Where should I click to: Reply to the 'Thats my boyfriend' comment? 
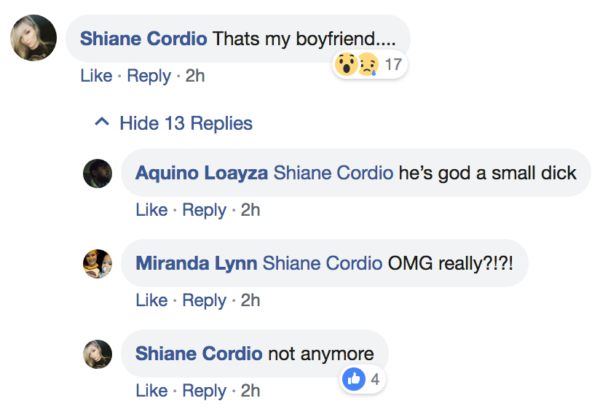tap(148, 75)
